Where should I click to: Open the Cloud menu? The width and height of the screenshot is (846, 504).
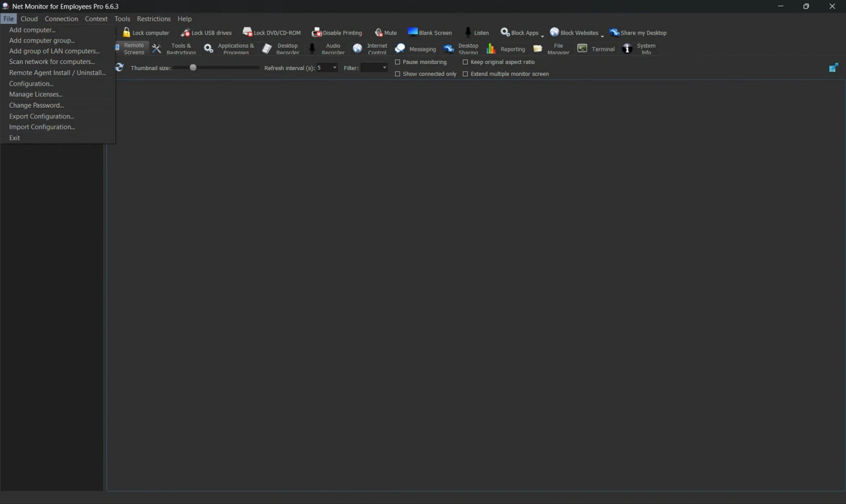tap(29, 19)
